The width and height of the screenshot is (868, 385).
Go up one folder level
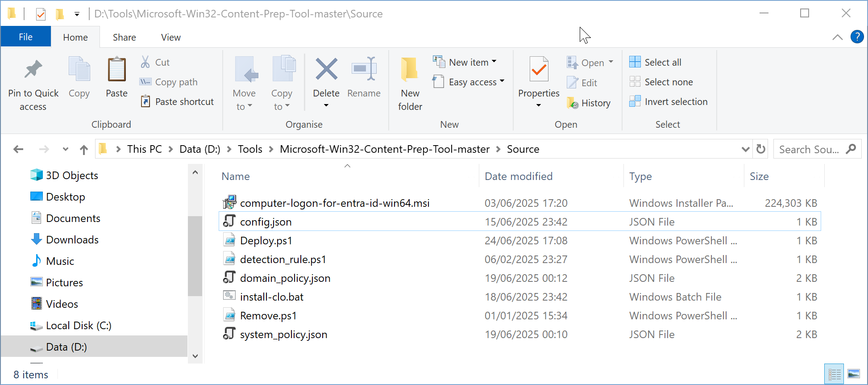84,149
